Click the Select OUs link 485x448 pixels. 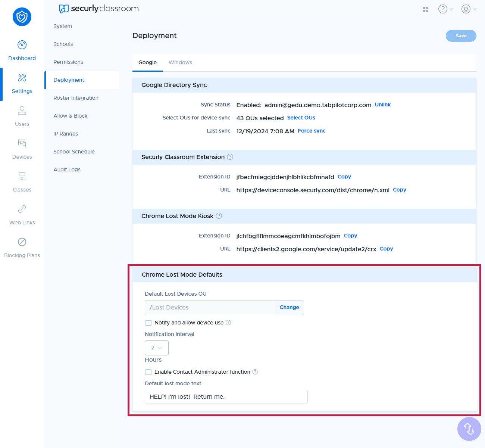(x=301, y=118)
